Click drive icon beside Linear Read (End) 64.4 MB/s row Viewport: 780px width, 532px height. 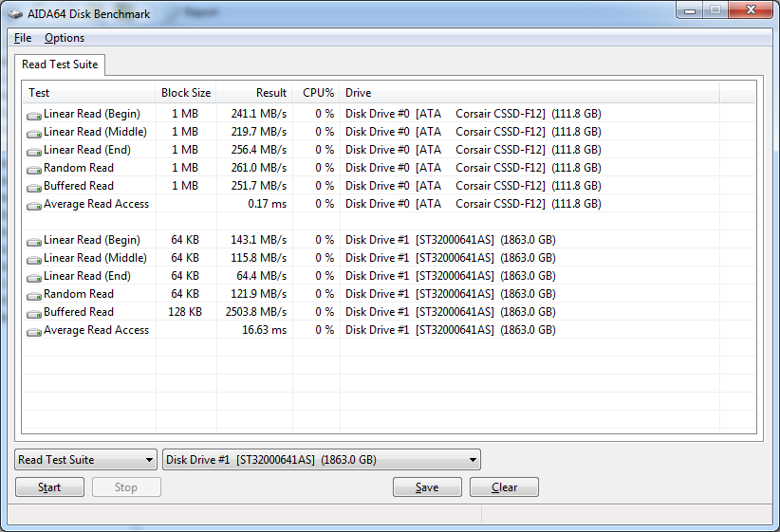point(34,278)
